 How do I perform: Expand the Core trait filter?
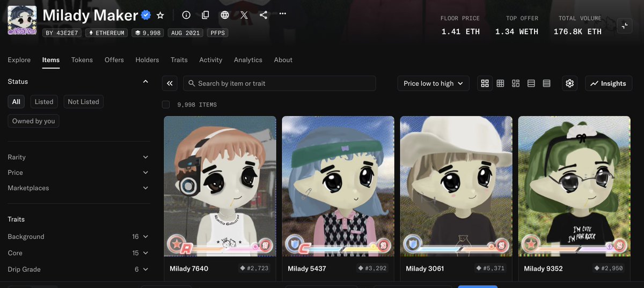point(78,253)
